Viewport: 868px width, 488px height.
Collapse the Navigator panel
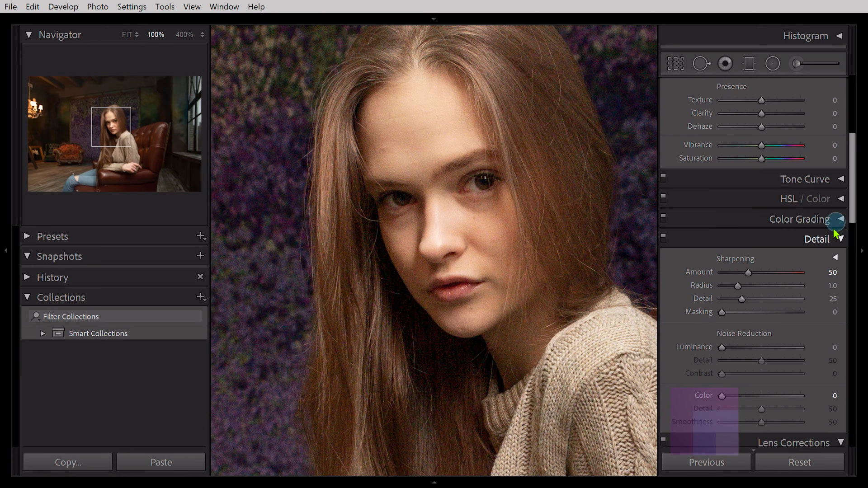tap(28, 35)
